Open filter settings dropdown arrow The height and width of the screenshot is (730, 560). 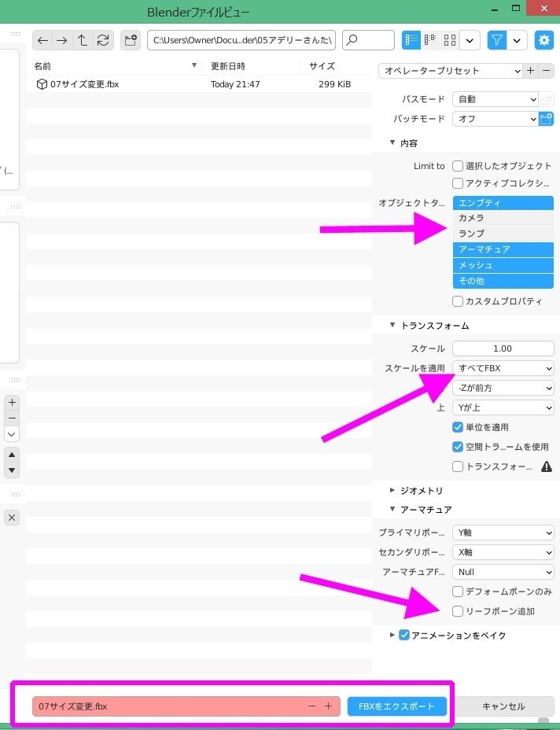[517, 40]
